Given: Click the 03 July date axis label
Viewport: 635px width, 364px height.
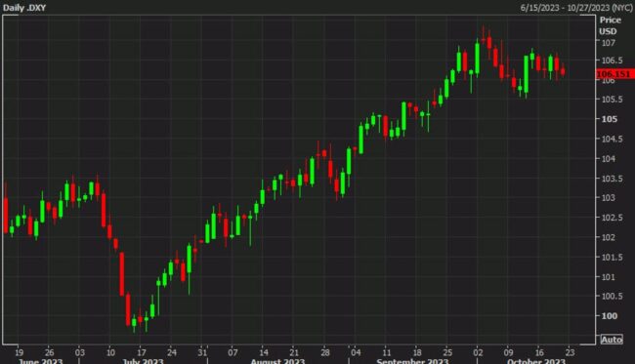Looking at the screenshot, I should click(80, 352).
